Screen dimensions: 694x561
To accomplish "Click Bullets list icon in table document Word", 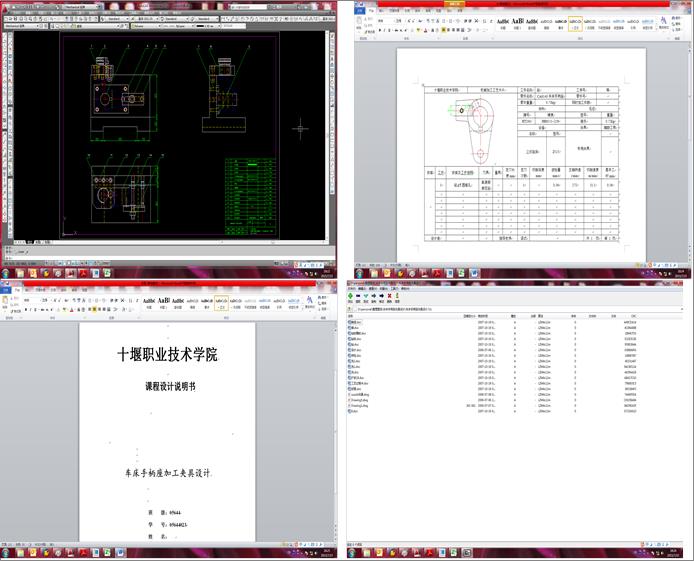I will tap(444, 21).
